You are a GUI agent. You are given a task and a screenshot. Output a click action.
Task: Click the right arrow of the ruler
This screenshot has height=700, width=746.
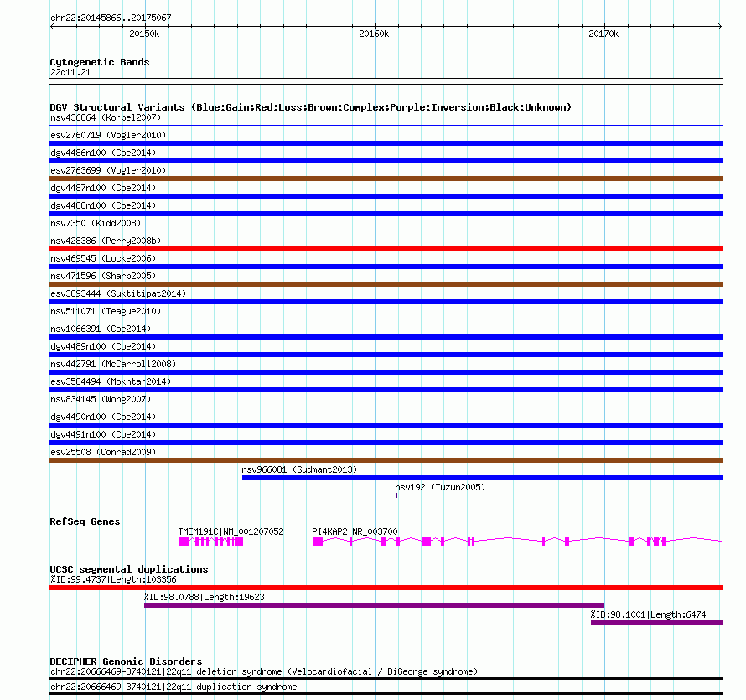coord(720,27)
